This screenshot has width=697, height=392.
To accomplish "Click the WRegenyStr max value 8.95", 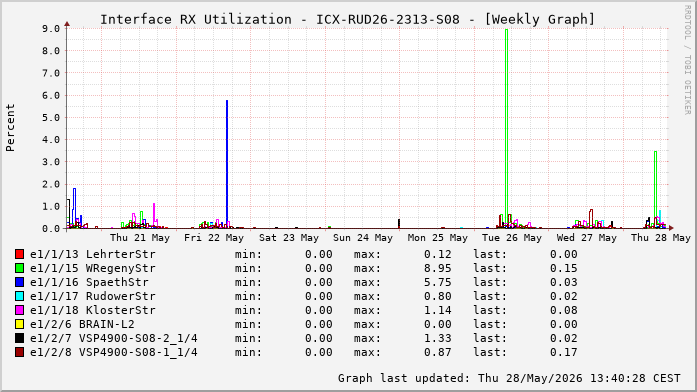I will (437, 268).
